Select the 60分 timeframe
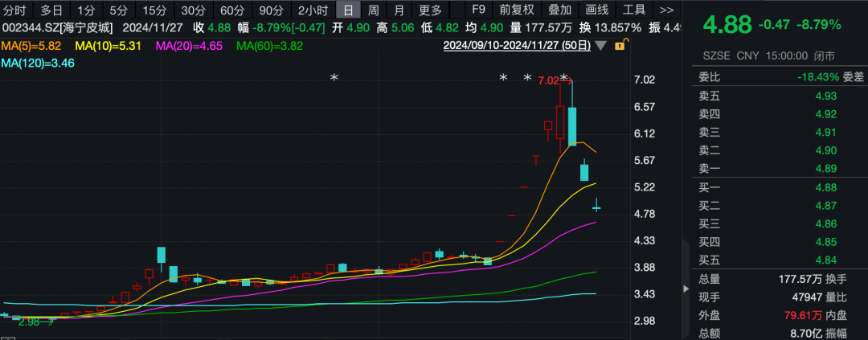868x340 pixels. (x=232, y=10)
